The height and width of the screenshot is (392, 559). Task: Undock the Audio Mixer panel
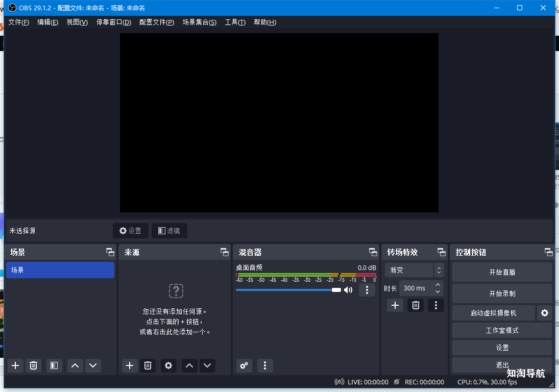373,252
